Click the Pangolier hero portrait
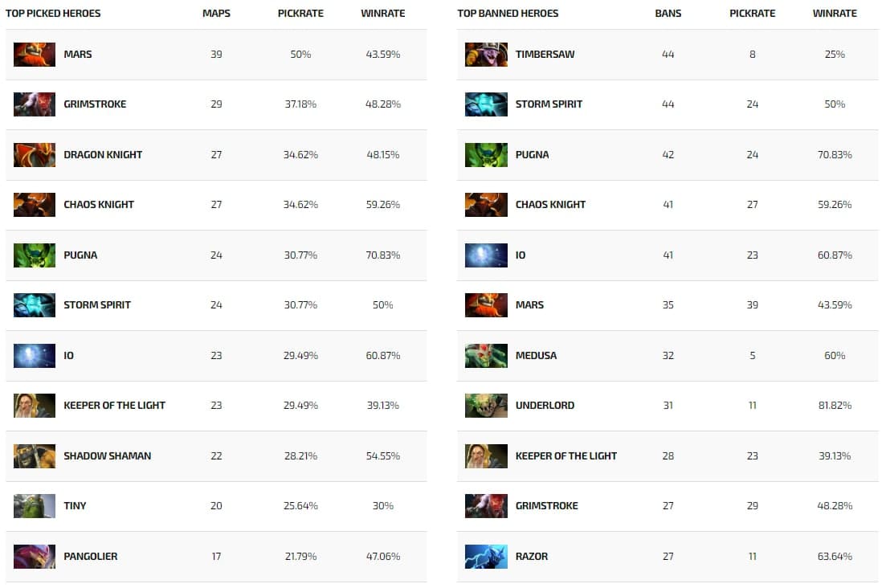The width and height of the screenshot is (886, 588). tap(35, 556)
